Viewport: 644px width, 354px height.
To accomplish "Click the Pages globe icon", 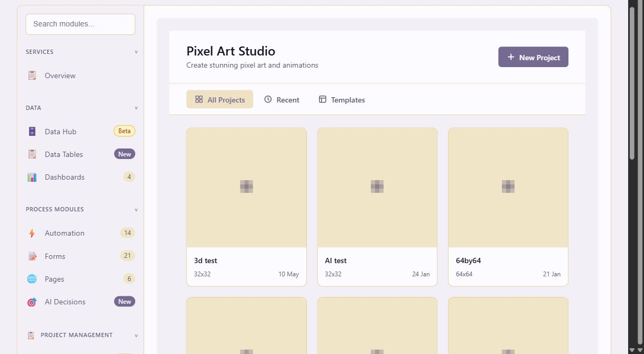I will [32, 279].
